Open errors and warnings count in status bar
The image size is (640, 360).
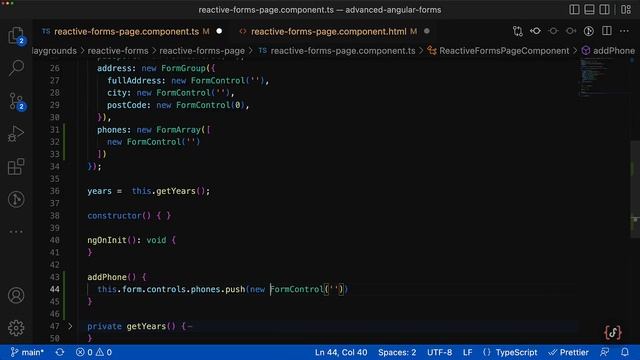(94, 352)
